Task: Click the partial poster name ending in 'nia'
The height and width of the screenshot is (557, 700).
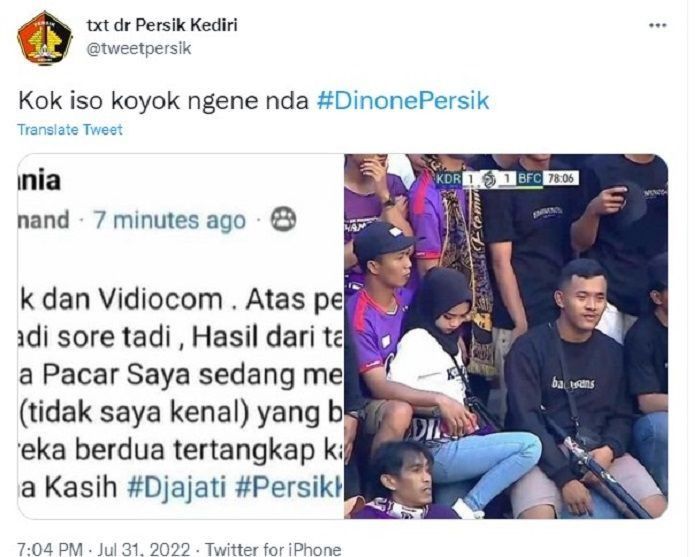Action: point(39,180)
